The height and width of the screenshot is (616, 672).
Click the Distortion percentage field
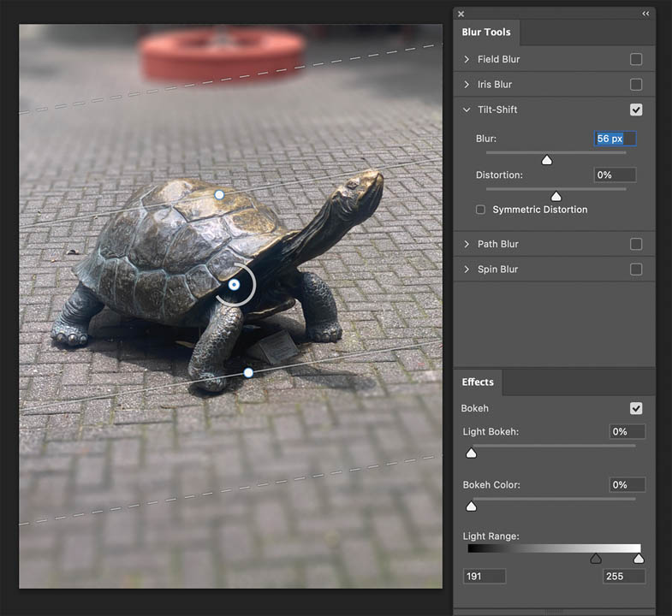coord(615,175)
